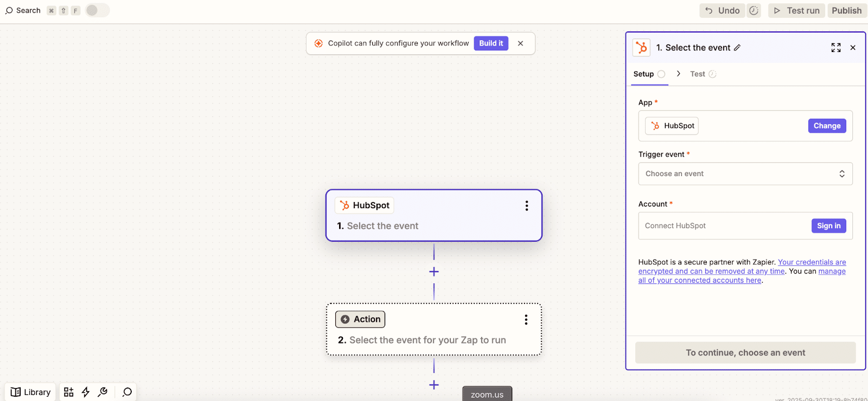The width and height of the screenshot is (868, 401).
Task: Click the Copilot icon in the banner
Action: click(x=318, y=43)
